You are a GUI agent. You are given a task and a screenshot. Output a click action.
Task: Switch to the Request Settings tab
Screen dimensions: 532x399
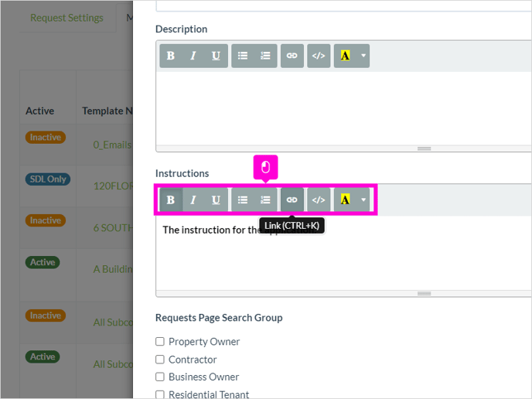coord(66,18)
